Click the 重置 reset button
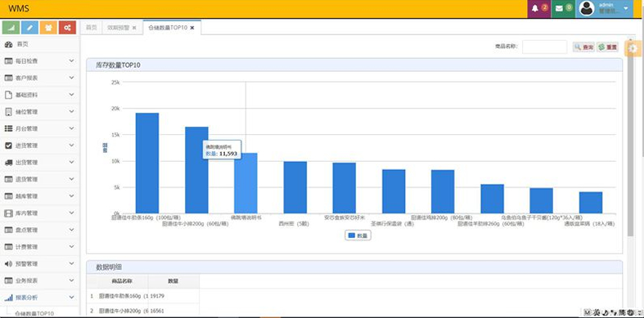This screenshot has width=644, height=318. pos(607,47)
